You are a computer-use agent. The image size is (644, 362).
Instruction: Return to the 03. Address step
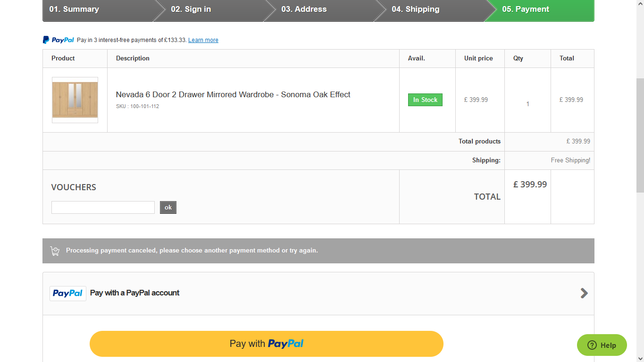tap(304, 9)
